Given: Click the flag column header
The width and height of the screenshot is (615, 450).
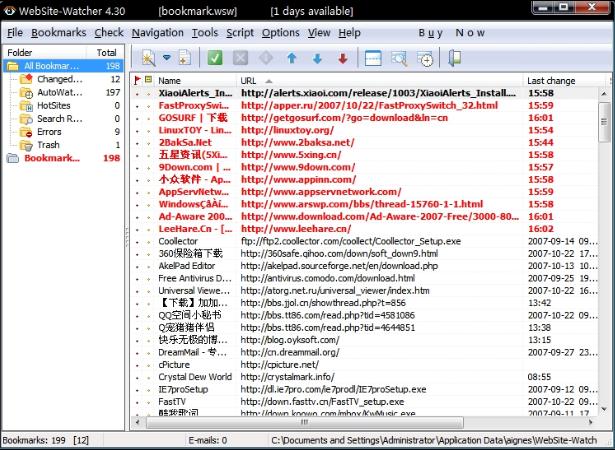Looking at the screenshot, I should coord(138,80).
